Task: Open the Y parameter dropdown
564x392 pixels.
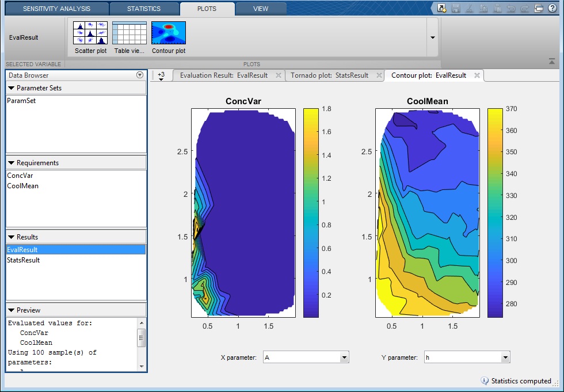Action: [505, 357]
